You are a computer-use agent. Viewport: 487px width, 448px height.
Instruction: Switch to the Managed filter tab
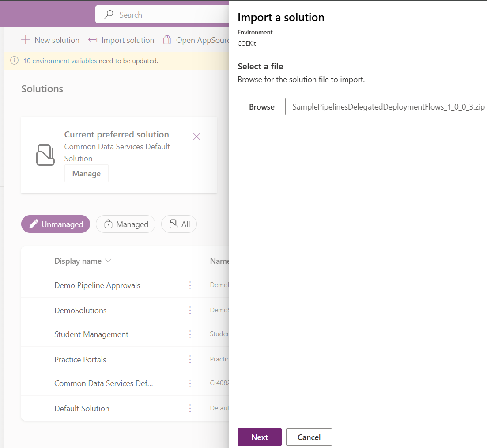pyautogui.click(x=125, y=224)
